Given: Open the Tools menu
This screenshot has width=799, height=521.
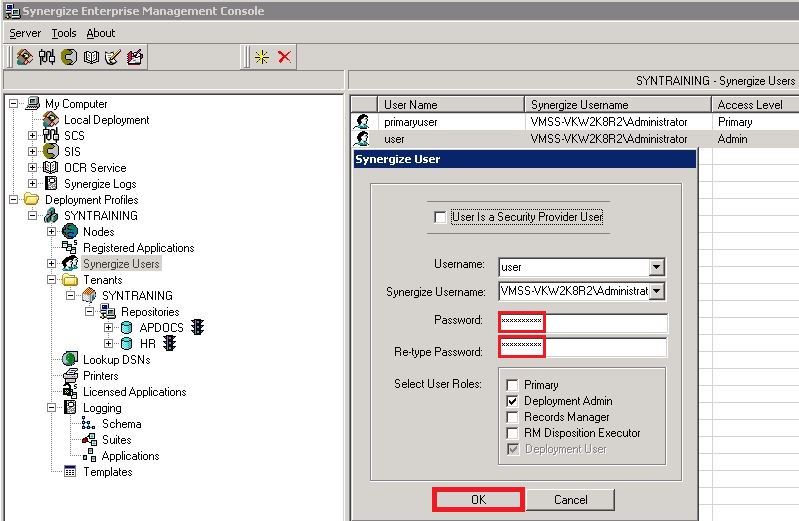Looking at the screenshot, I should click(x=64, y=33).
